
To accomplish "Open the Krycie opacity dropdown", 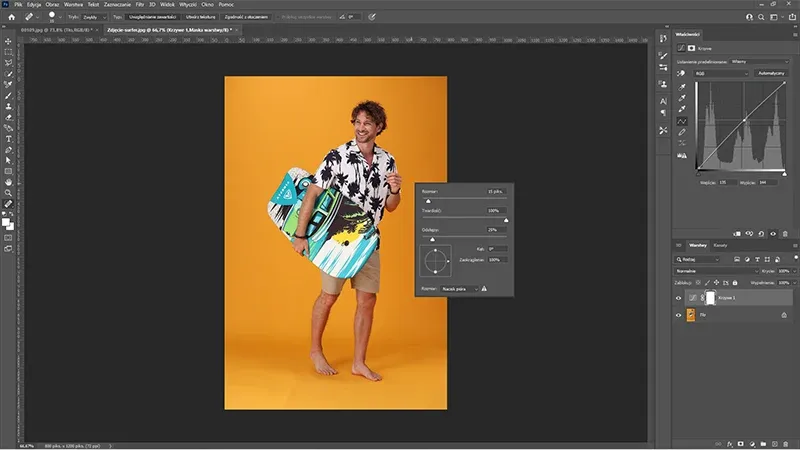I will (794, 271).
